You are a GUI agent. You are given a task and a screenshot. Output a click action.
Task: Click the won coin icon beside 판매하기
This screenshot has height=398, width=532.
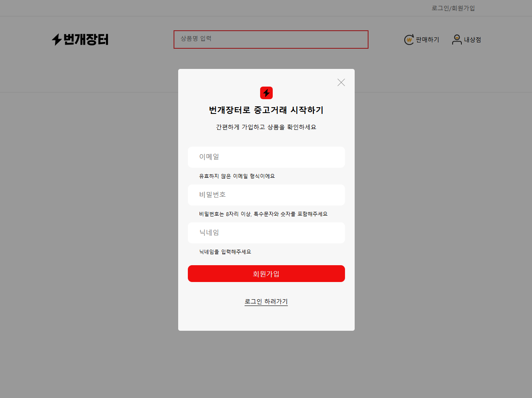click(x=409, y=40)
